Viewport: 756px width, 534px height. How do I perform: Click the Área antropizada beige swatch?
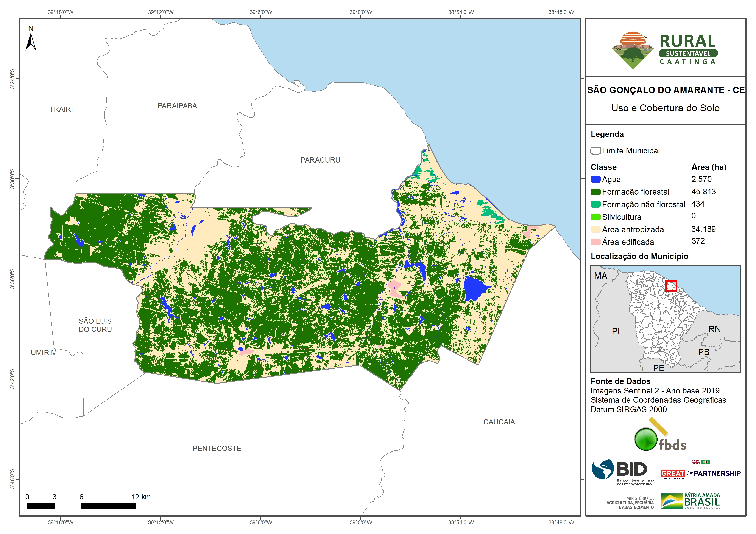pos(595,229)
